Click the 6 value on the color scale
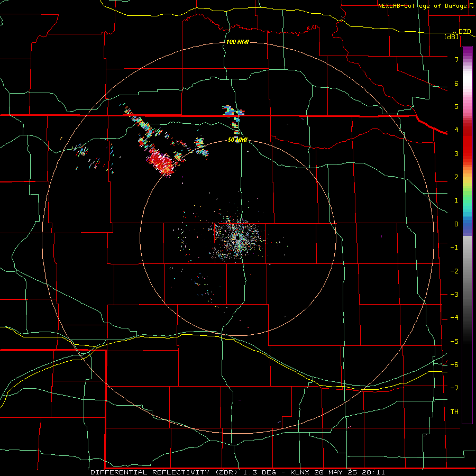The image size is (476, 476). [x=456, y=83]
